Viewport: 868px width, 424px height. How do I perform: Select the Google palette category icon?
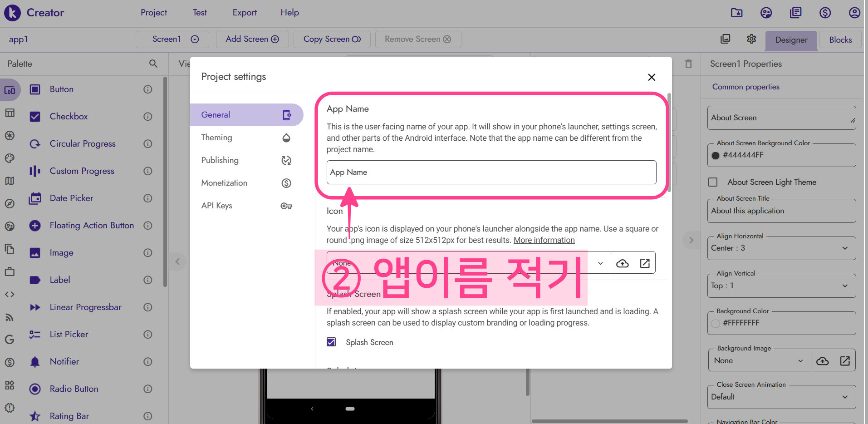10,340
